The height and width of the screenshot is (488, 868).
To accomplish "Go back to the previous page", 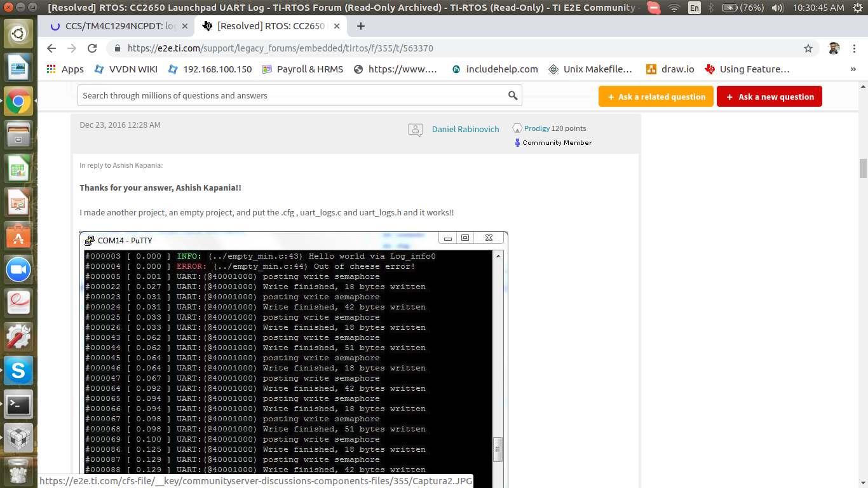I will click(x=51, y=48).
